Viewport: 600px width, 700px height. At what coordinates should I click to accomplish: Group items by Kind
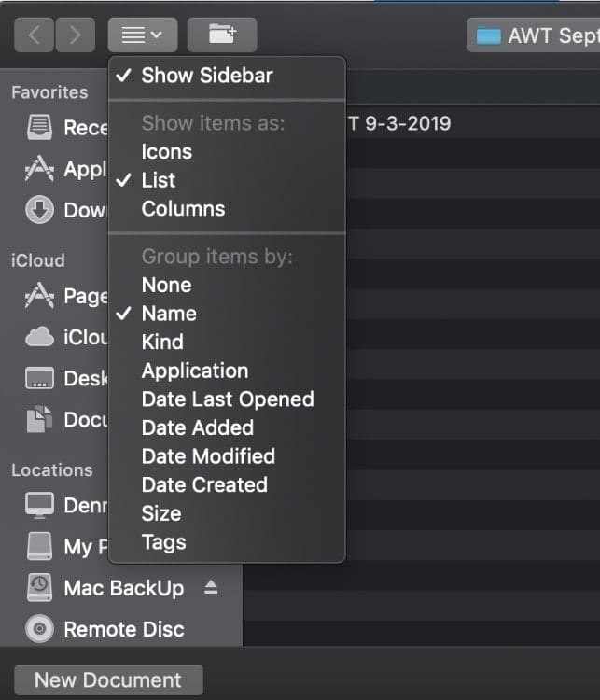[x=162, y=342]
